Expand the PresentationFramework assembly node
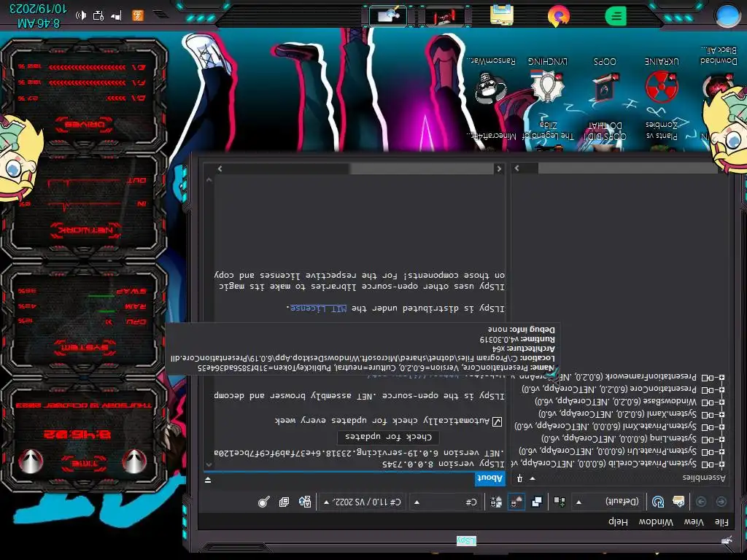747x560 pixels. pos(721,378)
